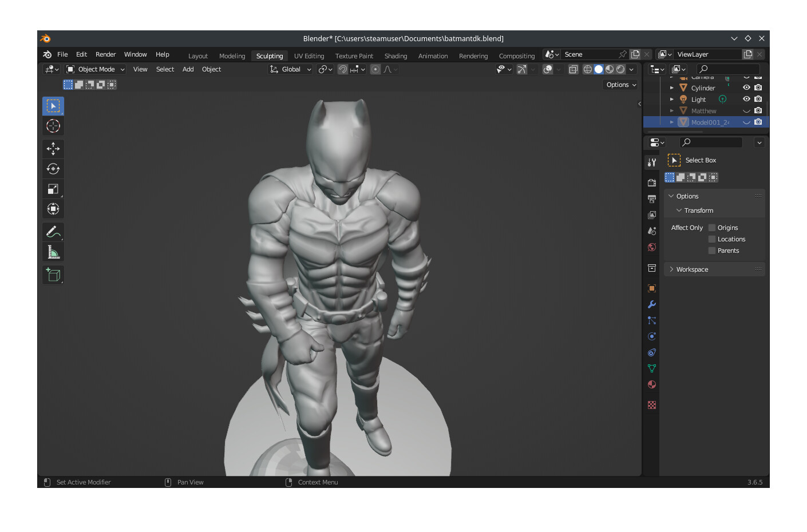Image resolution: width=807 pixels, height=532 pixels.
Task: Expand the Light tree item
Action: 672,100
